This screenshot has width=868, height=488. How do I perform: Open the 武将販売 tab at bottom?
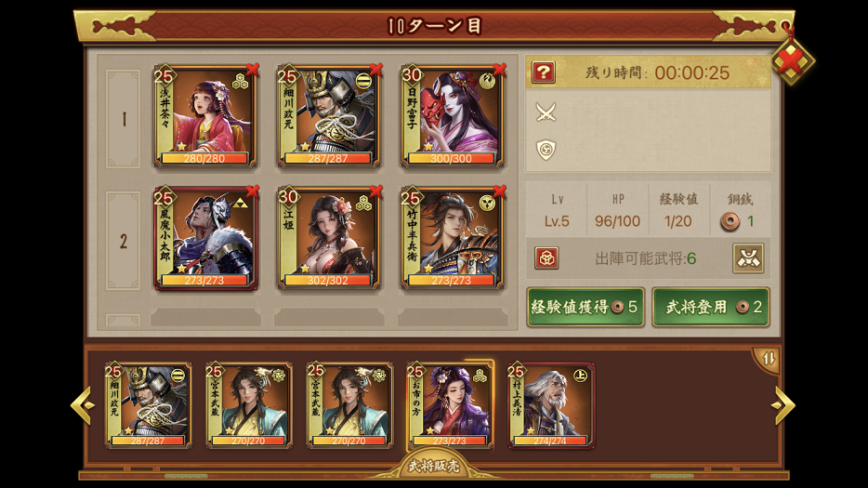tap(434, 467)
